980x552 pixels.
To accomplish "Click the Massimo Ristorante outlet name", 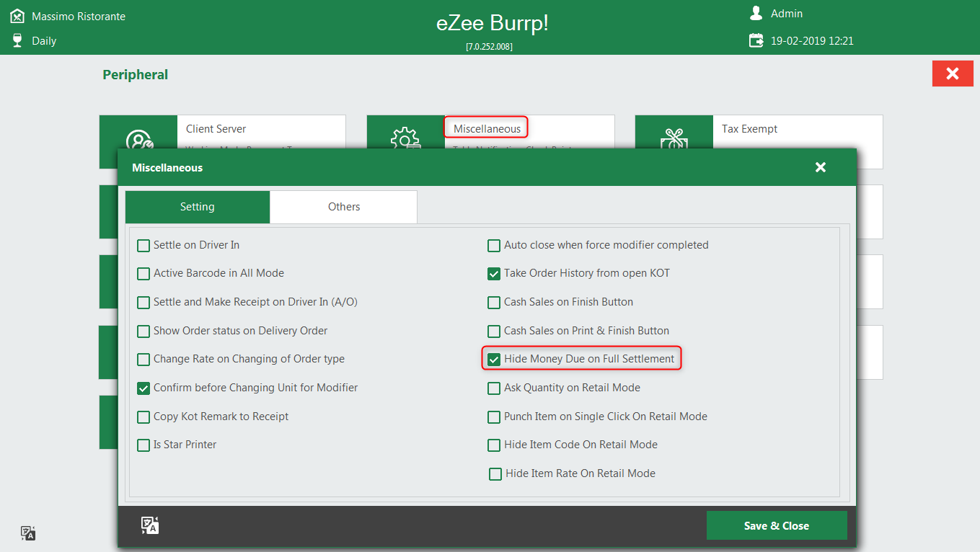I will [x=79, y=16].
